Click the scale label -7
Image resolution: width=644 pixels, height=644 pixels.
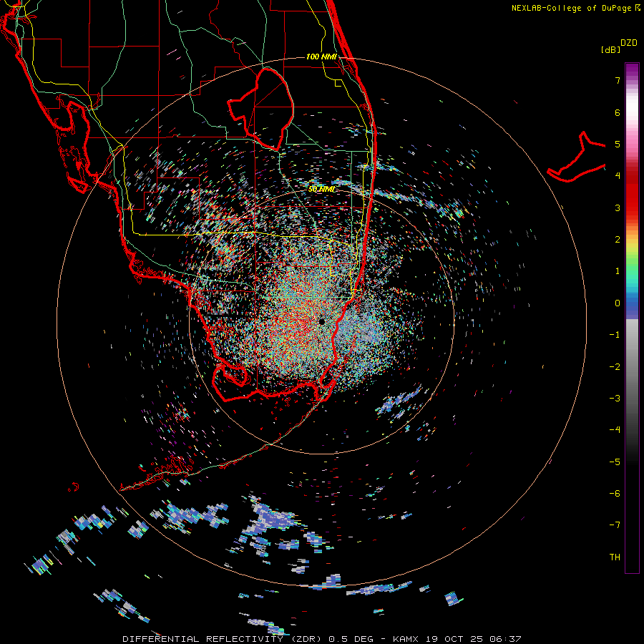point(615,525)
